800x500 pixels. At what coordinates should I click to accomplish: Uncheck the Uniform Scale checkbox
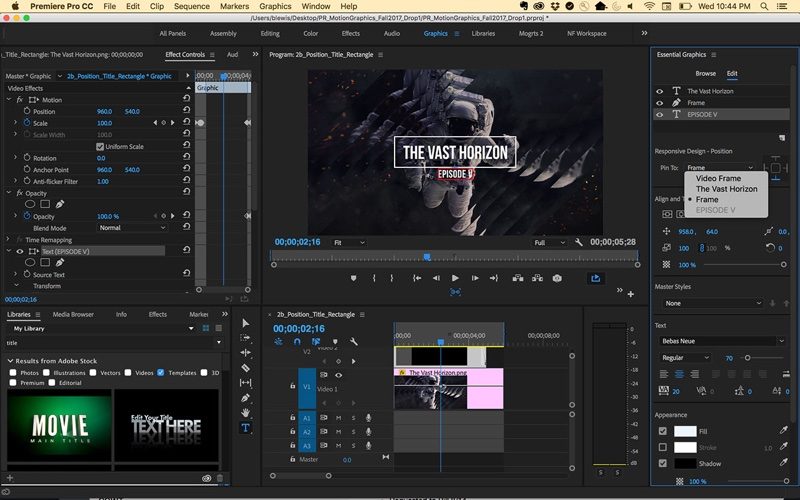(99, 147)
